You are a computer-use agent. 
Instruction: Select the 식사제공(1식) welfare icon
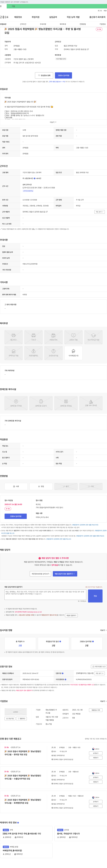[73, 353]
